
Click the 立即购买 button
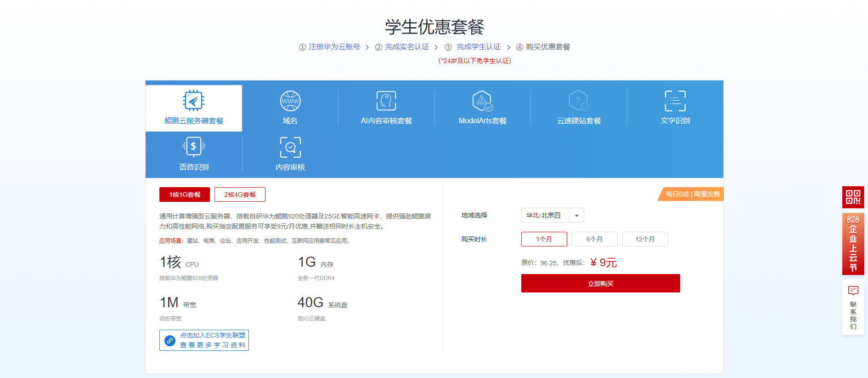tap(601, 283)
